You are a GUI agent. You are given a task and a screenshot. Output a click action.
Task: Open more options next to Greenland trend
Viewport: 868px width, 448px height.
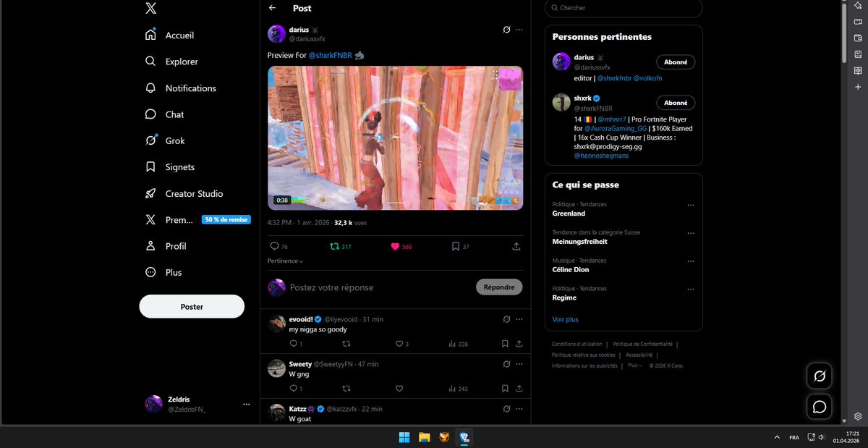point(691,205)
